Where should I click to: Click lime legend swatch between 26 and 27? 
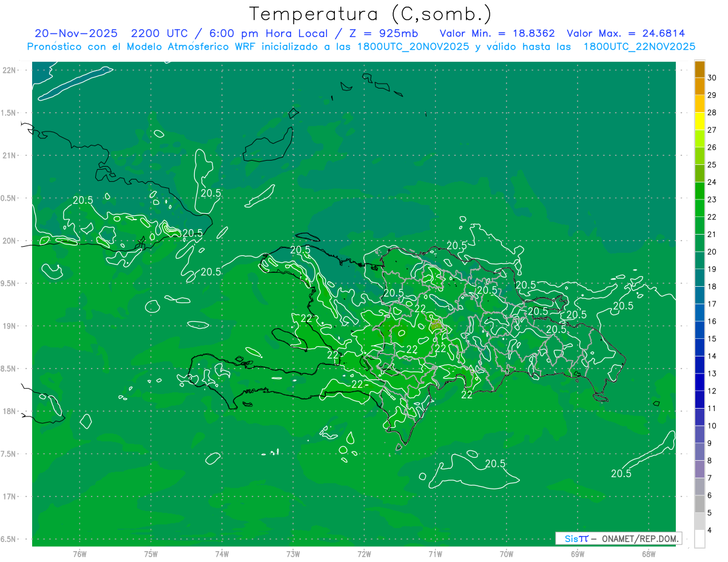tap(699, 139)
